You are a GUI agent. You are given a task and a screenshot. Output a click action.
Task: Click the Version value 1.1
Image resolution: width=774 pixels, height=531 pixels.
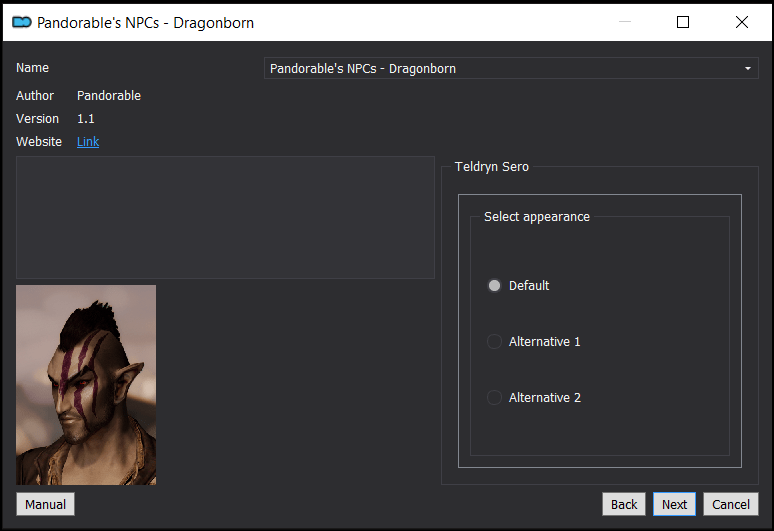[x=85, y=119]
